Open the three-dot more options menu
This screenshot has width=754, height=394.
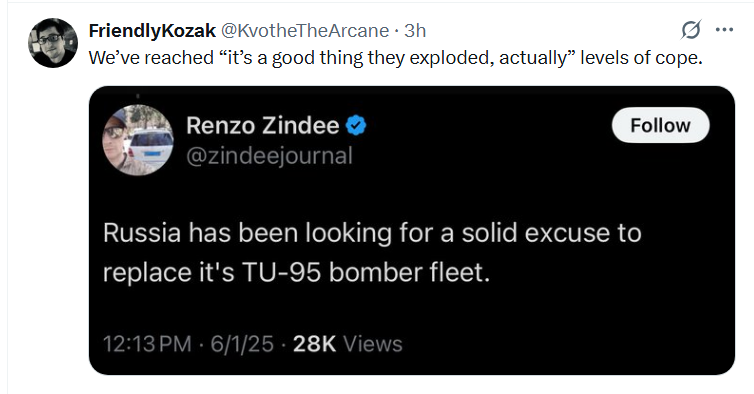pos(724,30)
